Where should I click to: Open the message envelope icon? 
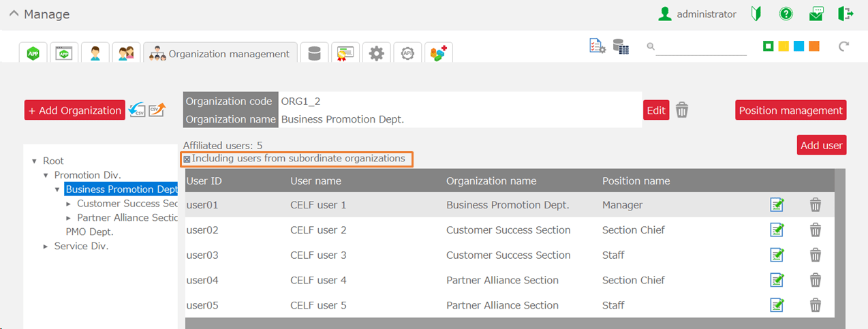[816, 14]
